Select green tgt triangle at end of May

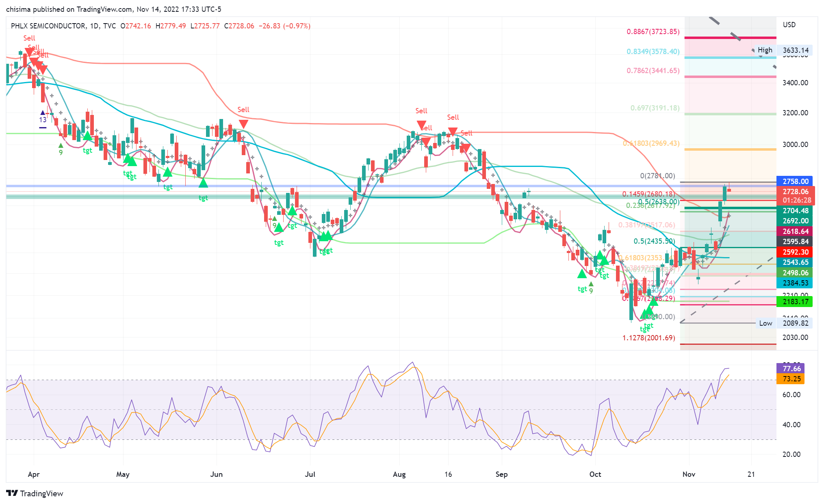click(x=203, y=183)
